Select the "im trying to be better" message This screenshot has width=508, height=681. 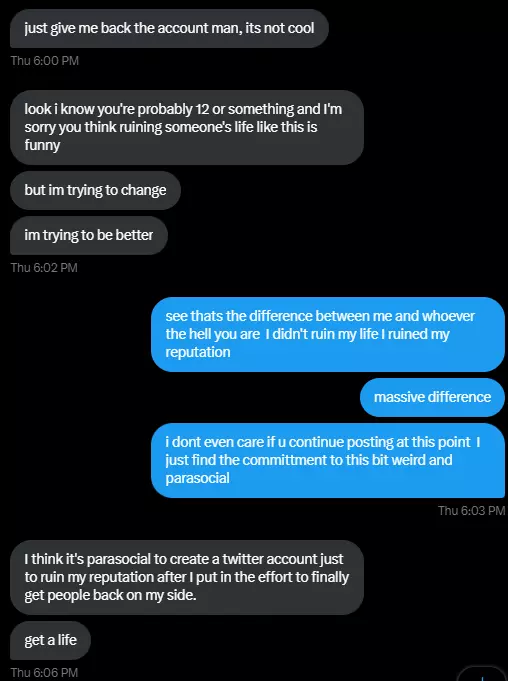pyautogui.click(x=89, y=235)
